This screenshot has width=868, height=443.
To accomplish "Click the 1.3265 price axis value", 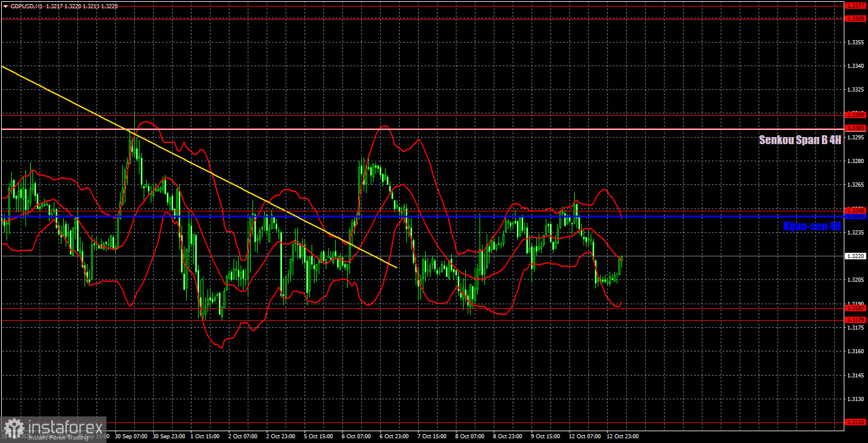I will (856, 185).
